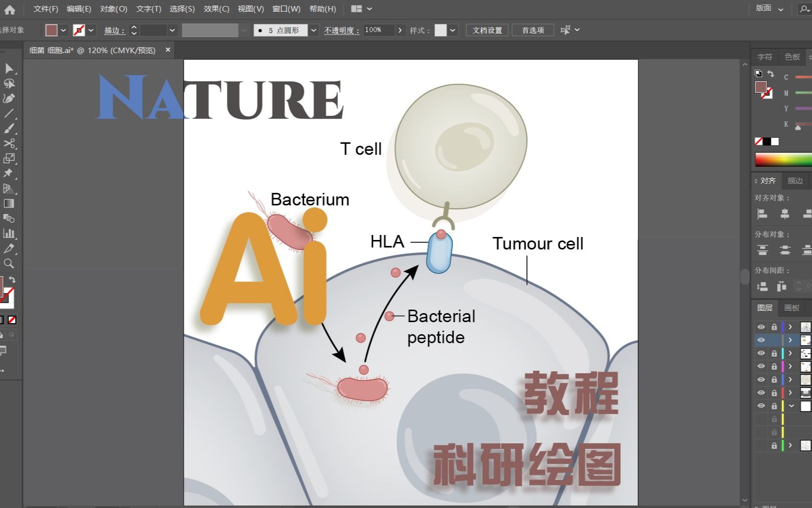Unlock the cyan-marked layer
Image resolution: width=812 pixels, height=508 pixels.
[x=774, y=353]
